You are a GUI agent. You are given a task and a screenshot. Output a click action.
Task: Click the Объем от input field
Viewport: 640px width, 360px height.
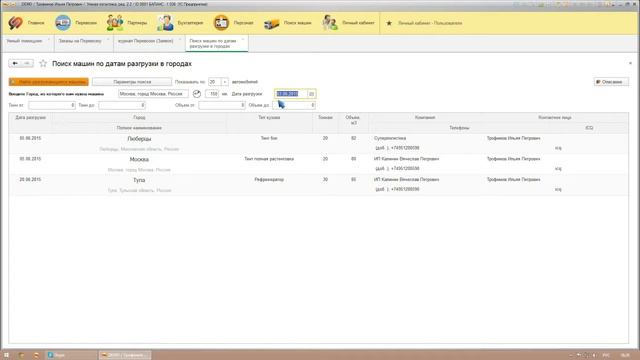pyautogui.click(x=222, y=105)
